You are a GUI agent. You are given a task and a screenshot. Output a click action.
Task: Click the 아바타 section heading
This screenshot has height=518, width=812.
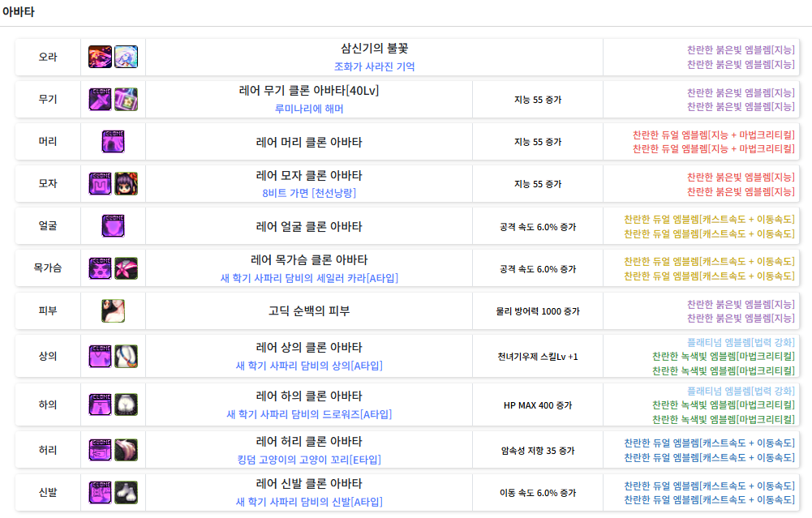19,12
